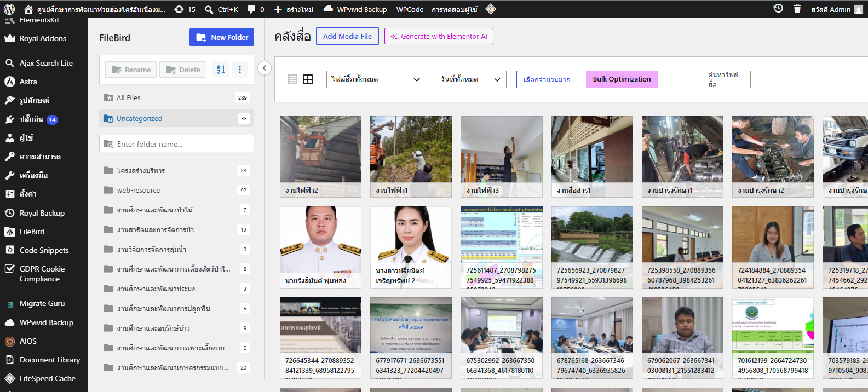The width and height of the screenshot is (868, 392).
Task: Open the all dates filter dropdown
Action: (x=471, y=79)
